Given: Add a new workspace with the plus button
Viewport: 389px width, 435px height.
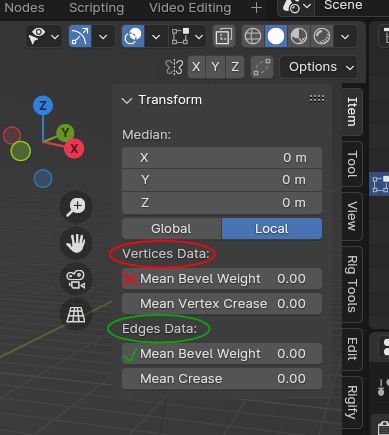Looking at the screenshot, I should (x=256, y=8).
